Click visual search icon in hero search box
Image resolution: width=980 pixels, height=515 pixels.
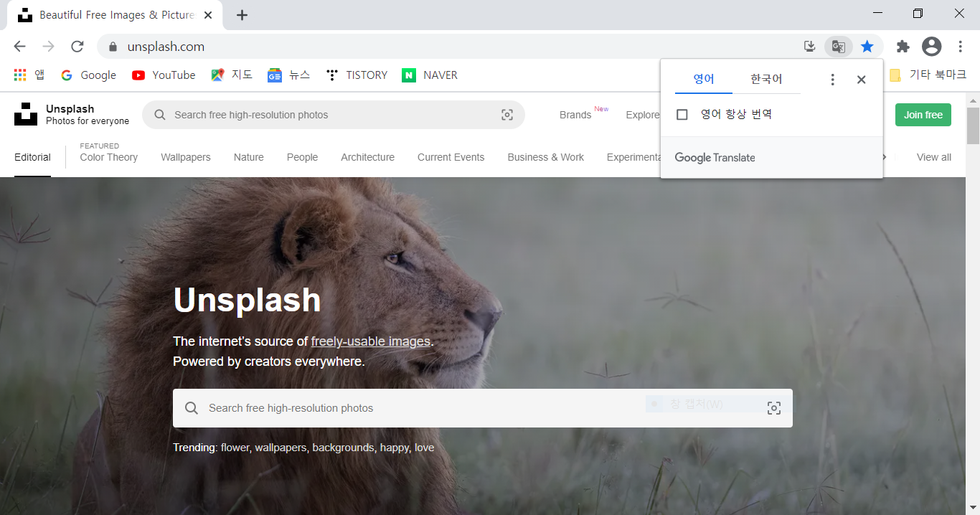pyautogui.click(x=774, y=408)
